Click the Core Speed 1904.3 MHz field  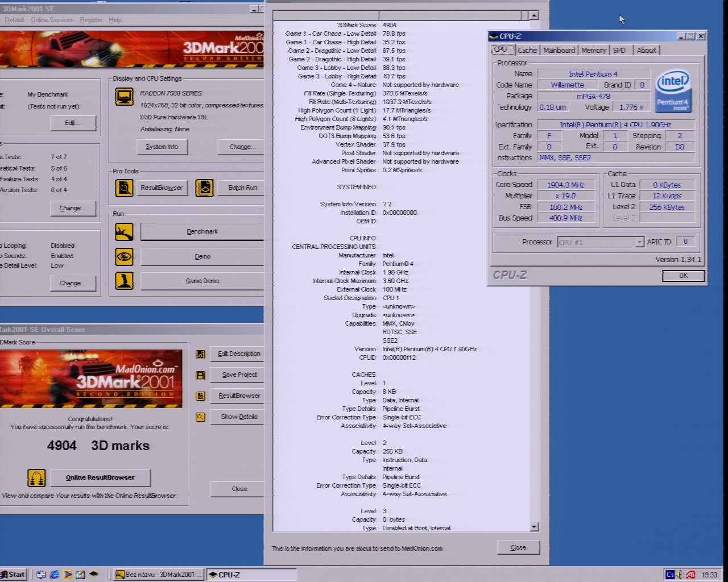pos(565,185)
